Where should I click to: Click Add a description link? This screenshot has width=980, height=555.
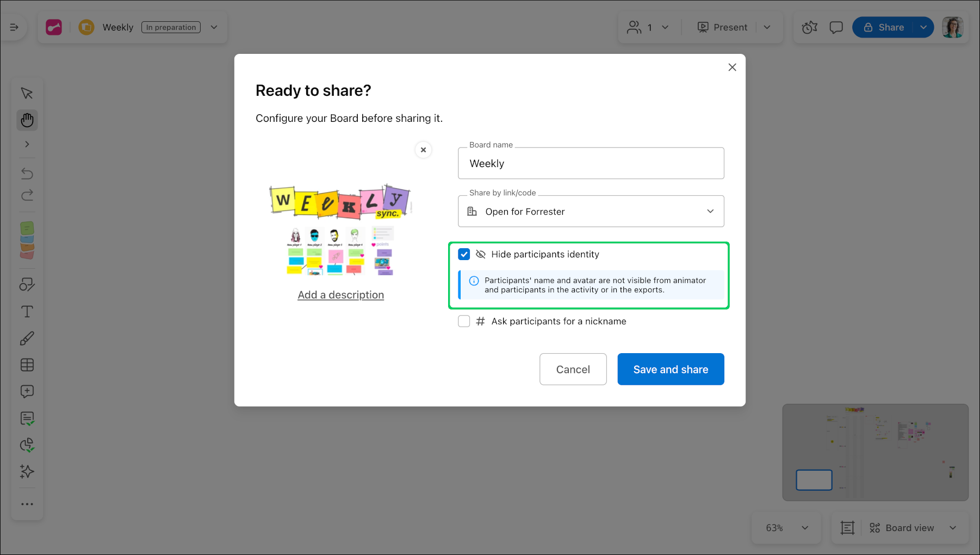pyautogui.click(x=341, y=295)
